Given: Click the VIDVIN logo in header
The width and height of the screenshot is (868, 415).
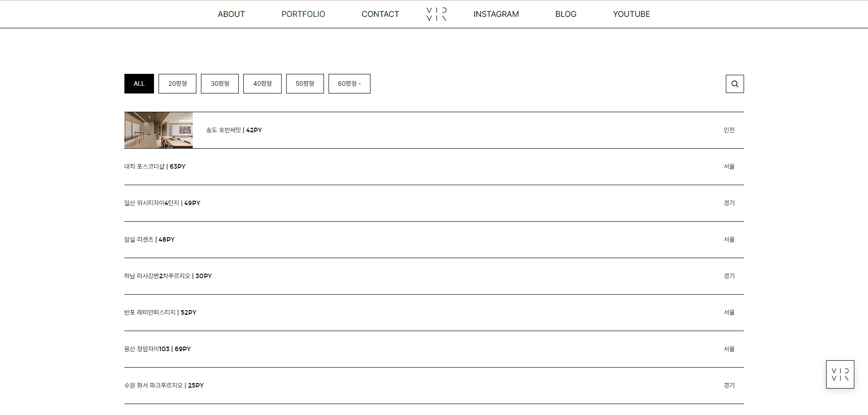Looking at the screenshot, I should tap(436, 14).
